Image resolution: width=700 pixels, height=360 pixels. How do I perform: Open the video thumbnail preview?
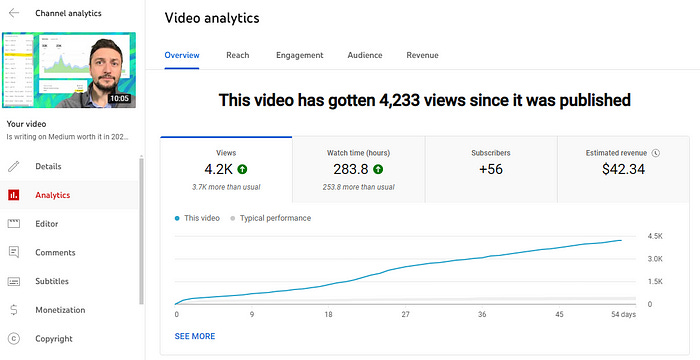(69, 70)
